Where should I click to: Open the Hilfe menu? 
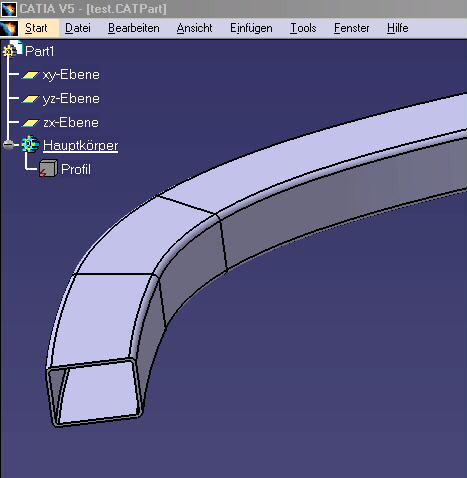[397, 28]
